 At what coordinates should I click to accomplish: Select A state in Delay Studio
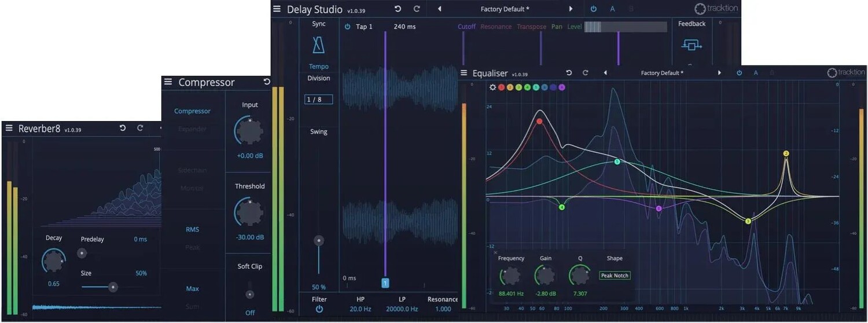tap(612, 9)
